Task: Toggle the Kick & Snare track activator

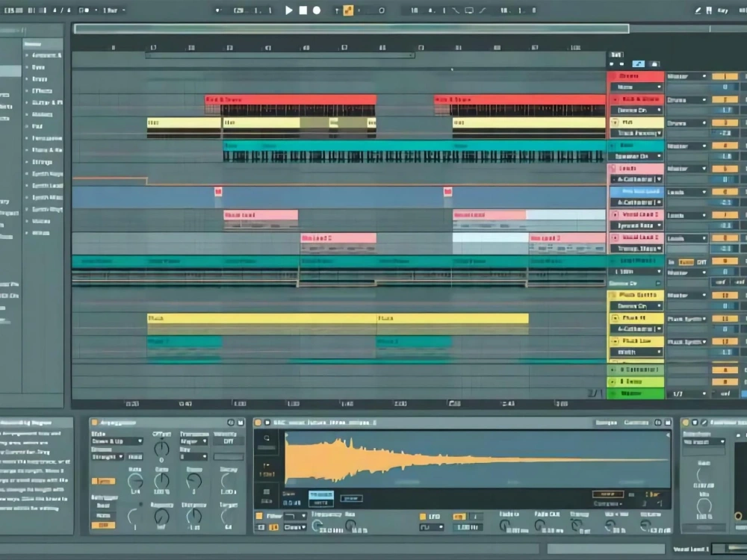Action: [x=725, y=99]
